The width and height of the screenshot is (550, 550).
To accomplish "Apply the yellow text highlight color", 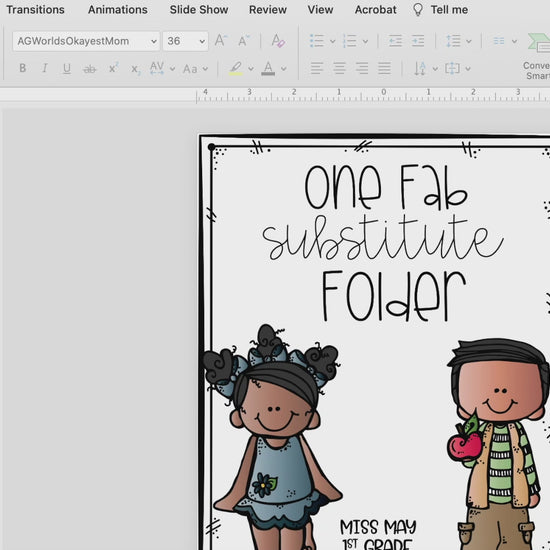I will pos(236,68).
